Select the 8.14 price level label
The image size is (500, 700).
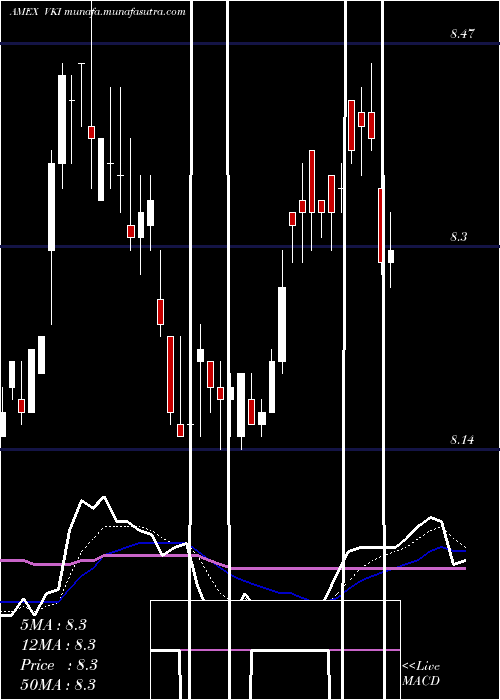(462, 440)
